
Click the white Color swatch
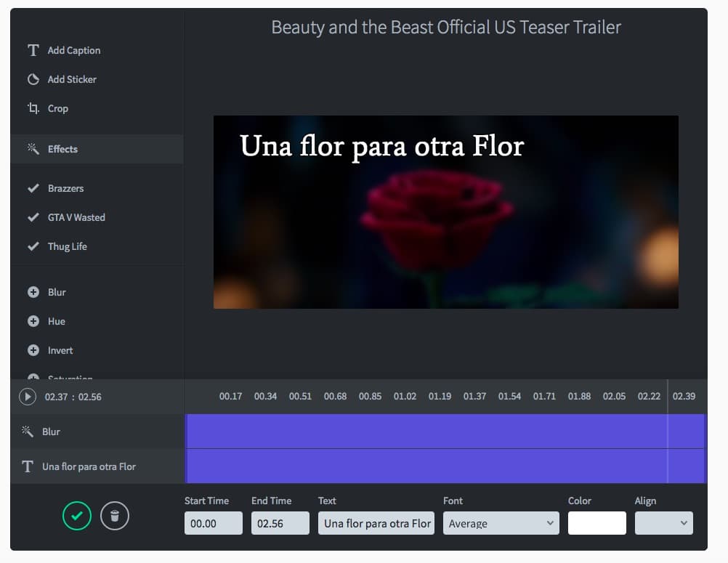pyautogui.click(x=596, y=523)
